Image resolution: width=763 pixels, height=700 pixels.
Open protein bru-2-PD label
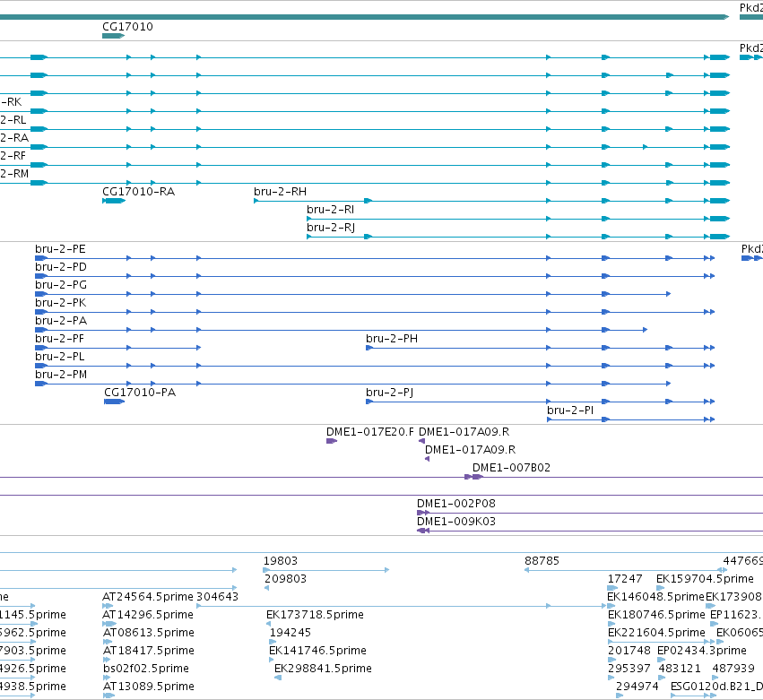(61, 267)
